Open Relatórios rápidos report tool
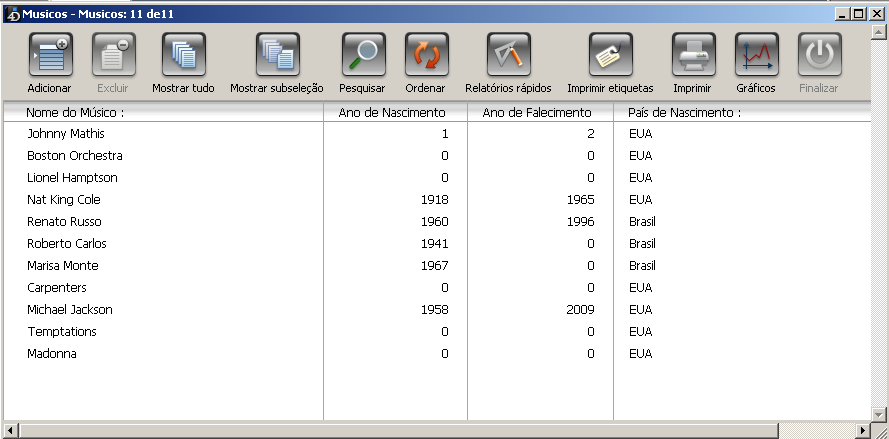The height and width of the screenshot is (439, 889). pos(508,55)
